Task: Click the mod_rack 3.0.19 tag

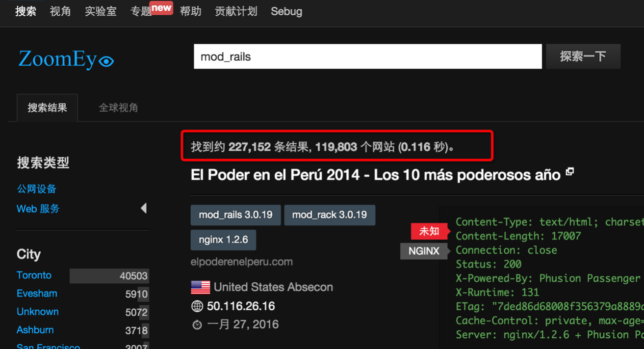Action: coord(330,215)
